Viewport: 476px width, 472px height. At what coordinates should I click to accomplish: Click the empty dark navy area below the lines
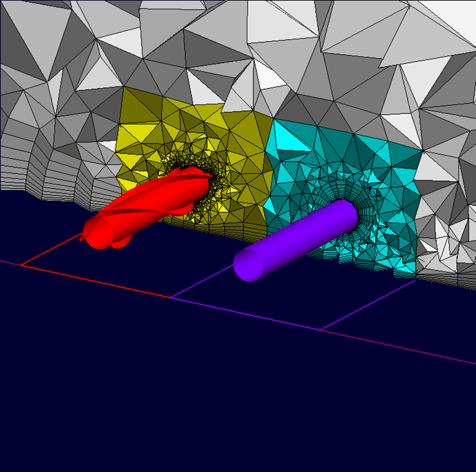tap(187, 405)
